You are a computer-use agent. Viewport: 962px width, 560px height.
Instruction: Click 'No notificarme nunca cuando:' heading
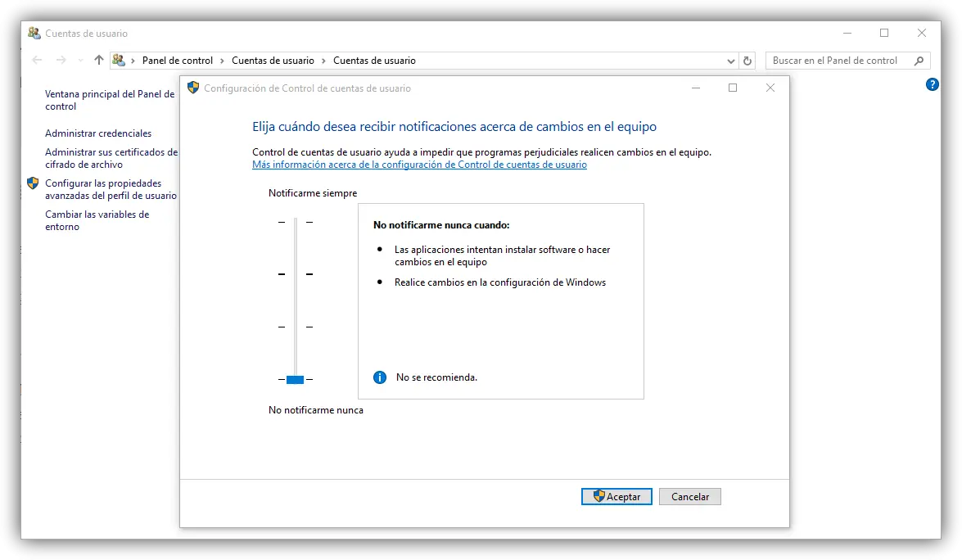click(442, 225)
